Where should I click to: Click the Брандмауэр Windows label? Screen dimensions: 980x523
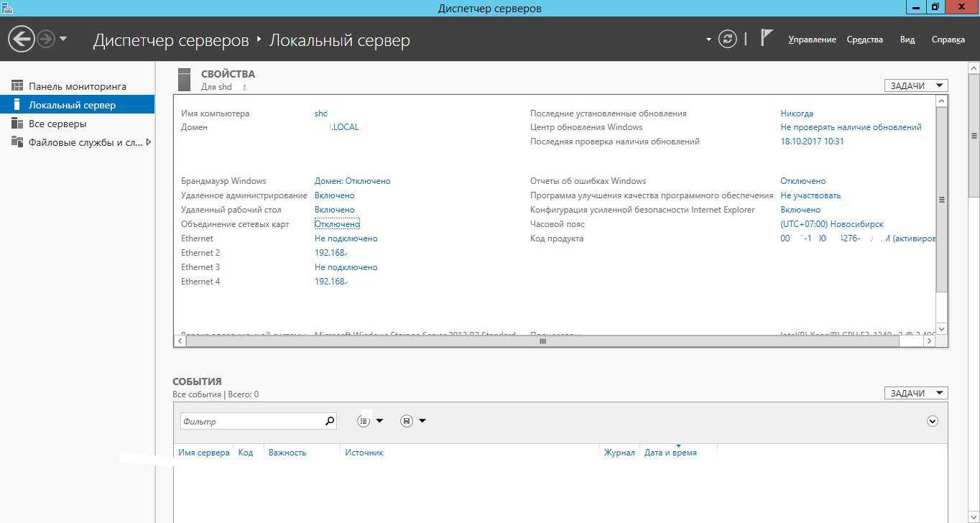(x=223, y=181)
